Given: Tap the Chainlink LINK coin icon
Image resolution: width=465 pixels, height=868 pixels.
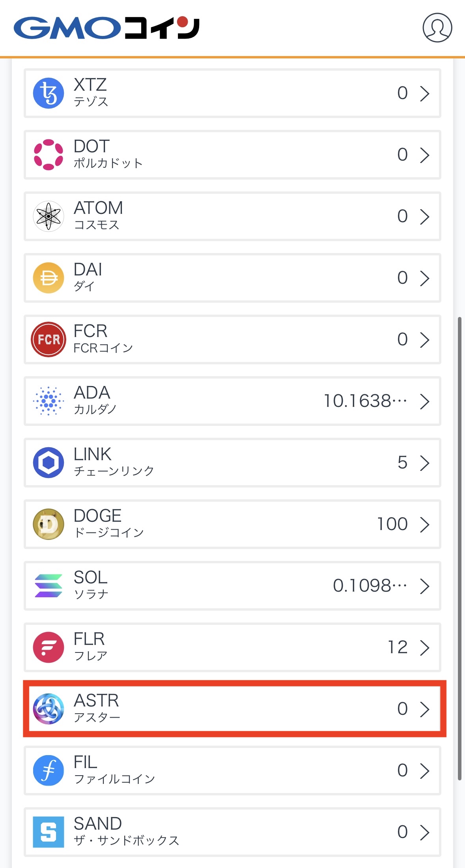Looking at the screenshot, I should pyautogui.click(x=49, y=463).
